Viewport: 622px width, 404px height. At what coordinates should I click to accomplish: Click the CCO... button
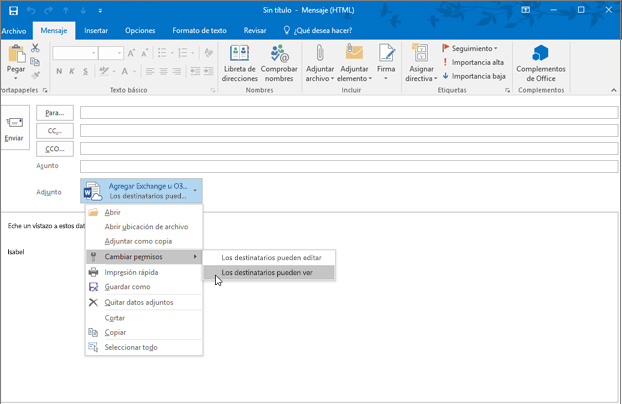point(55,149)
